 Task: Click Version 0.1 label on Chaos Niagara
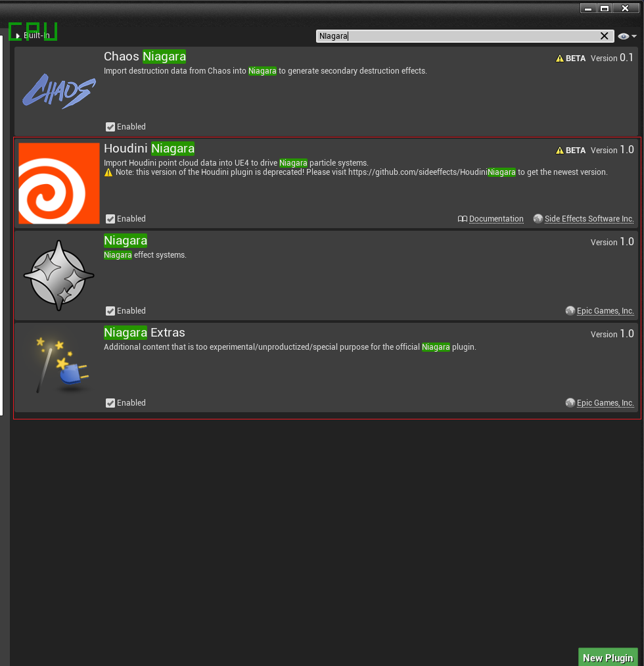tap(612, 58)
